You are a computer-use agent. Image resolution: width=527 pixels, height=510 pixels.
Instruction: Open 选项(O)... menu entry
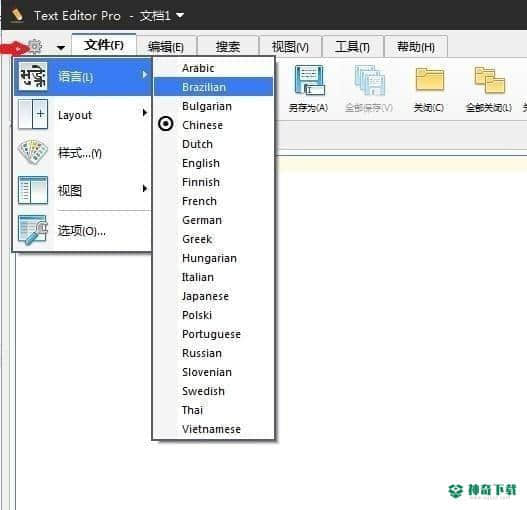tap(83, 231)
